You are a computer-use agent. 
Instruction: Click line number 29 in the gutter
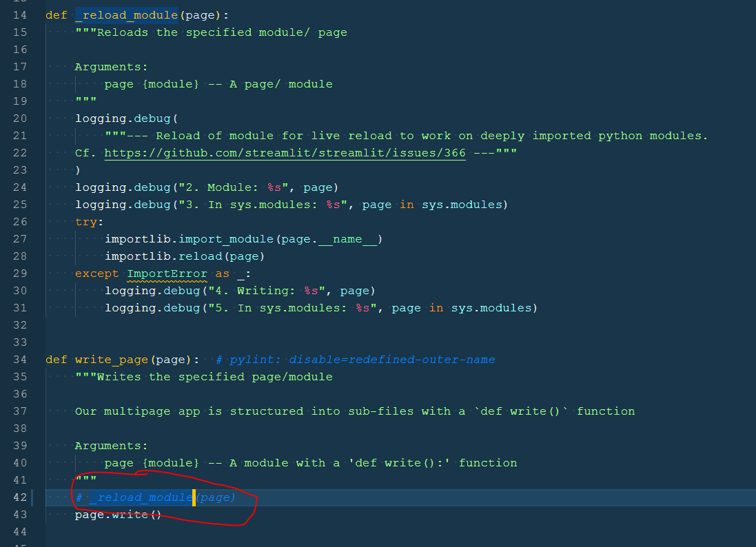(x=20, y=273)
